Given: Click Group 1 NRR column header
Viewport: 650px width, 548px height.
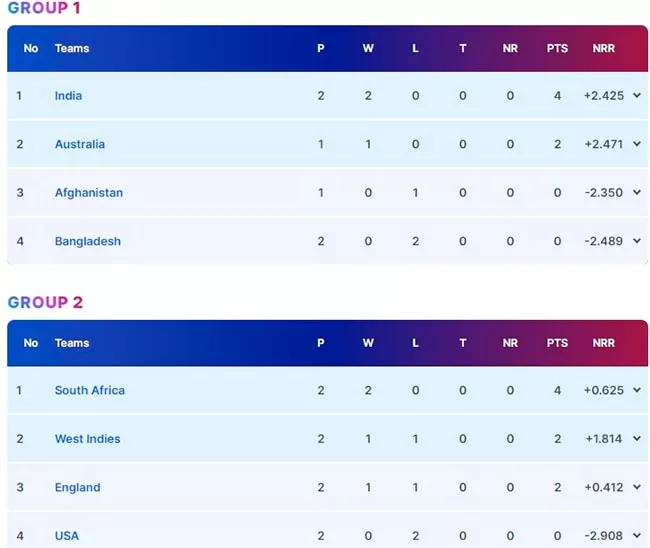Looking at the screenshot, I should [604, 48].
